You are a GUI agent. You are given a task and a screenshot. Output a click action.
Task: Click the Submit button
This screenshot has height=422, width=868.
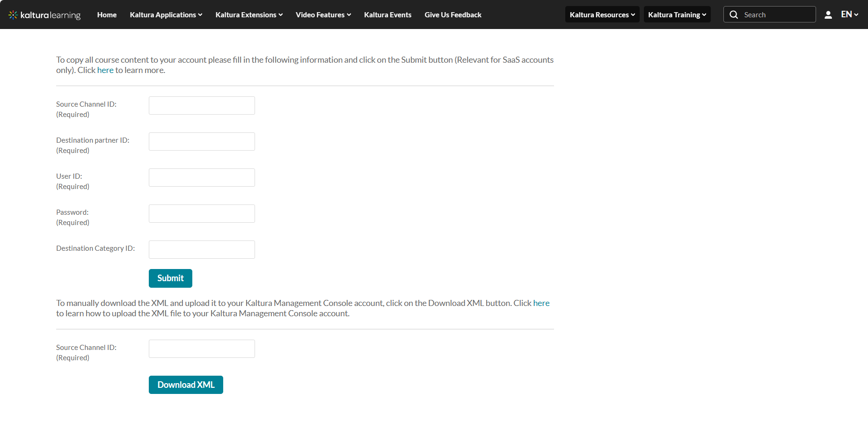pyautogui.click(x=170, y=278)
